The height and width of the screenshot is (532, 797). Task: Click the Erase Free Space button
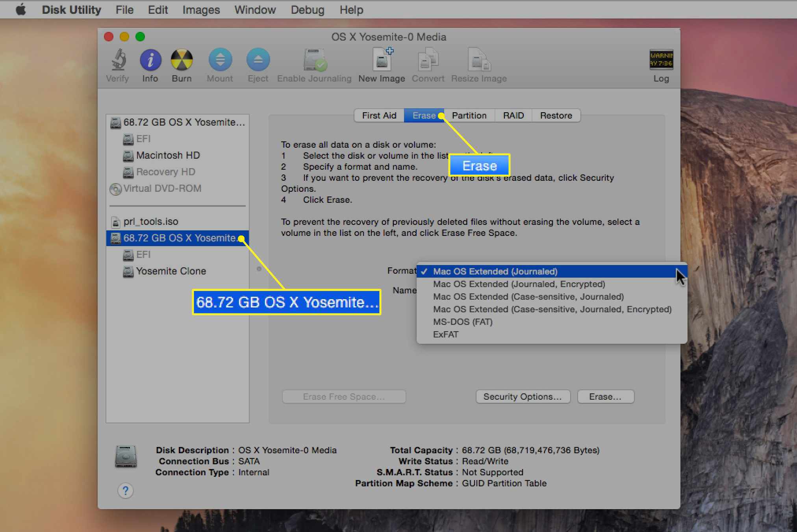(x=344, y=397)
